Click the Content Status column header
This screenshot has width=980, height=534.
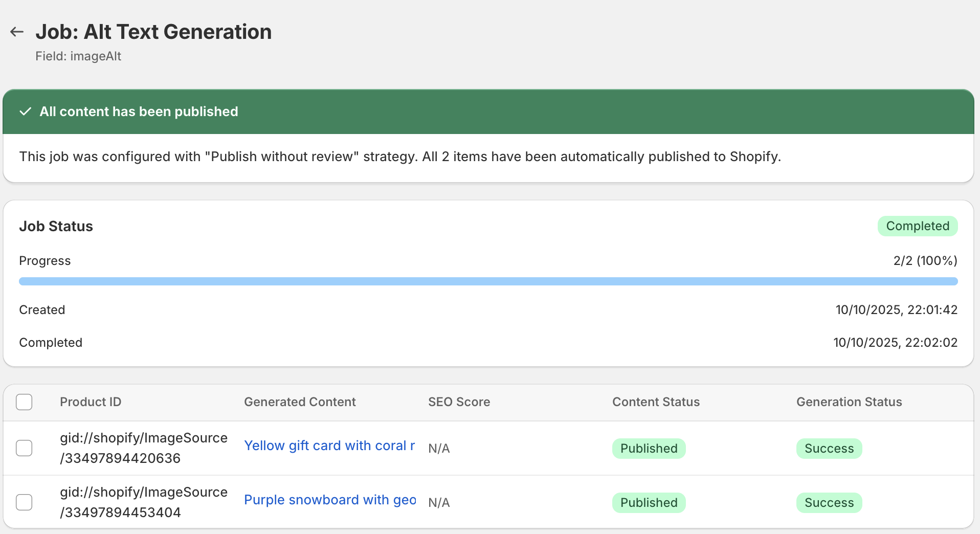tap(656, 402)
